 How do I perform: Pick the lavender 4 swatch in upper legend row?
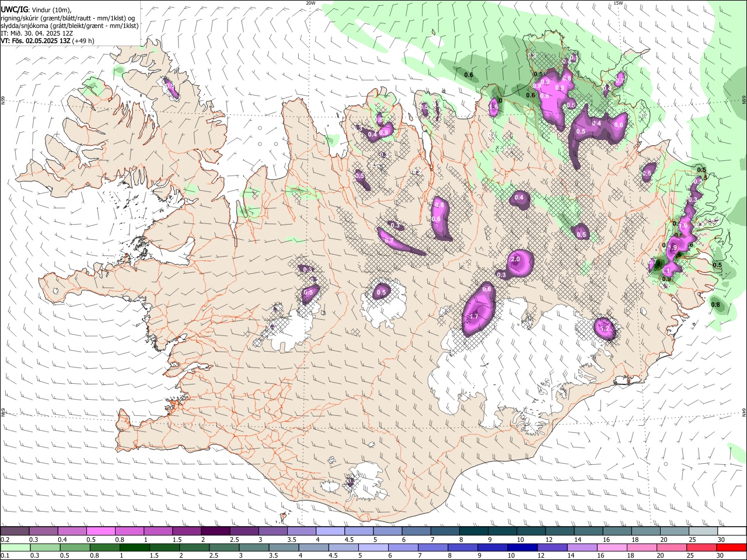(x=330, y=531)
